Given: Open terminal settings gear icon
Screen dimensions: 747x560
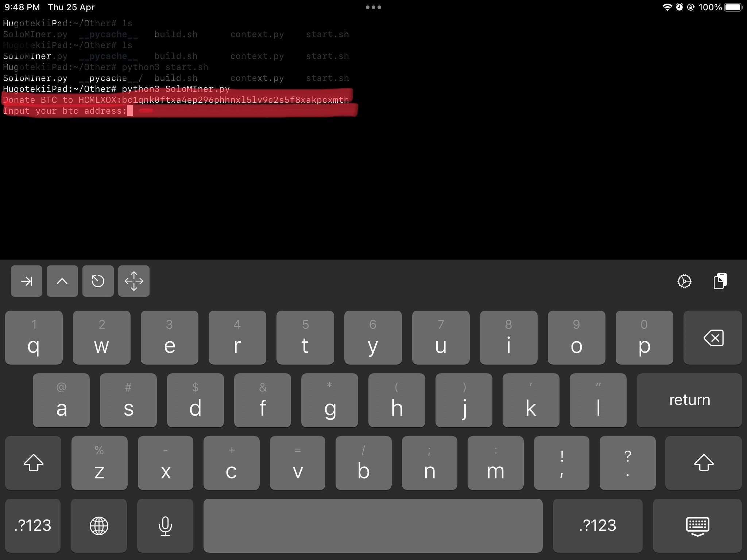Looking at the screenshot, I should (x=684, y=281).
